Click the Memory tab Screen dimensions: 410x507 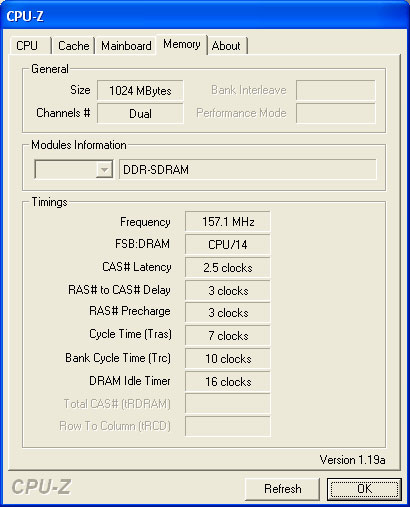point(182,44)
